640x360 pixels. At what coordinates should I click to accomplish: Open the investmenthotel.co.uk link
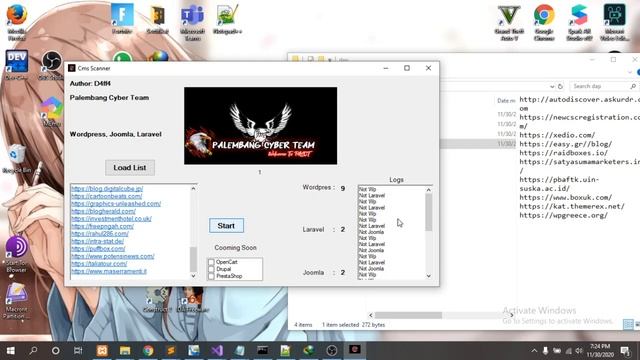point(111,219)
